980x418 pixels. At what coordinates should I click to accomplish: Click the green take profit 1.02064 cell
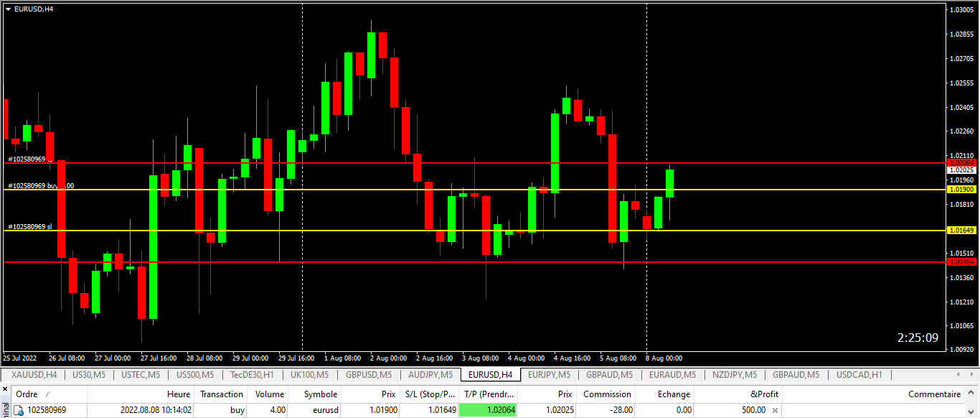point(489,410)
